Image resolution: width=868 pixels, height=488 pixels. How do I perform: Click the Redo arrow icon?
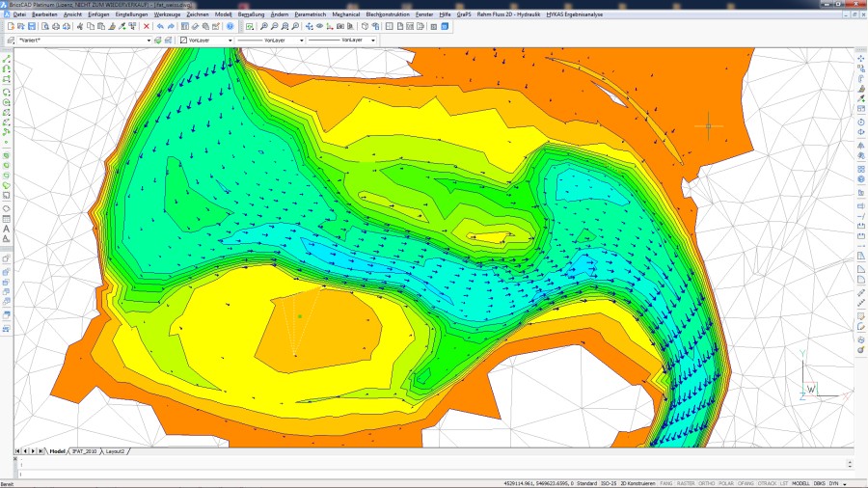pos(171,26)
